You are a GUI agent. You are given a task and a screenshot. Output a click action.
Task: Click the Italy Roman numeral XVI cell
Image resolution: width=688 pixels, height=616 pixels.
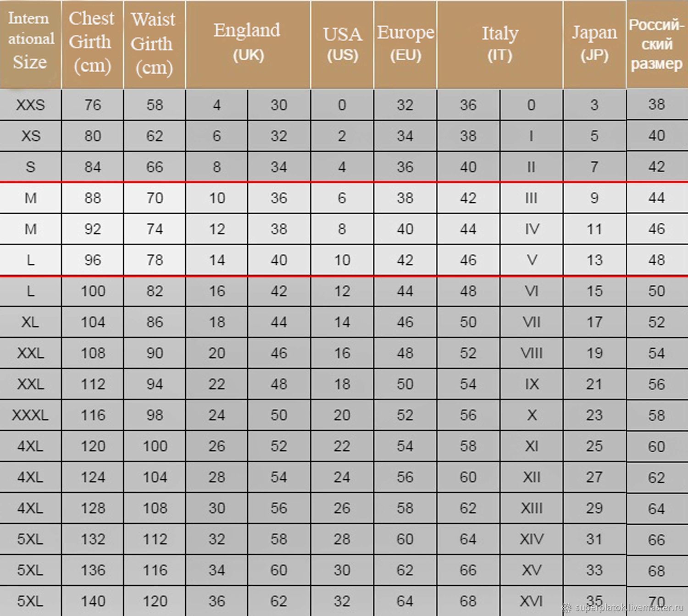point(531,601)
